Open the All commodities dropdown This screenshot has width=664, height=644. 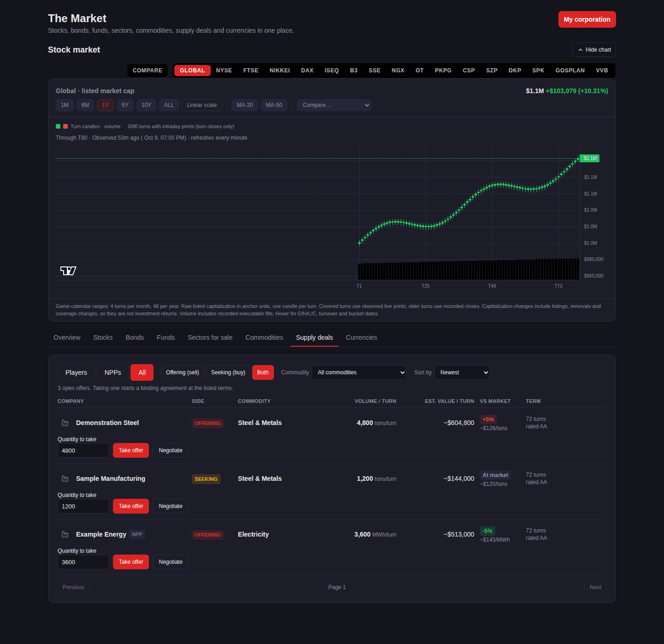[359, 372]
